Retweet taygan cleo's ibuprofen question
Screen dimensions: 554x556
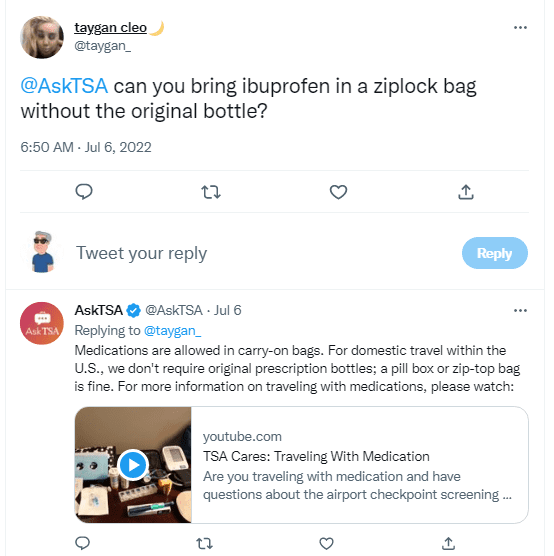(x=211, y=192)
